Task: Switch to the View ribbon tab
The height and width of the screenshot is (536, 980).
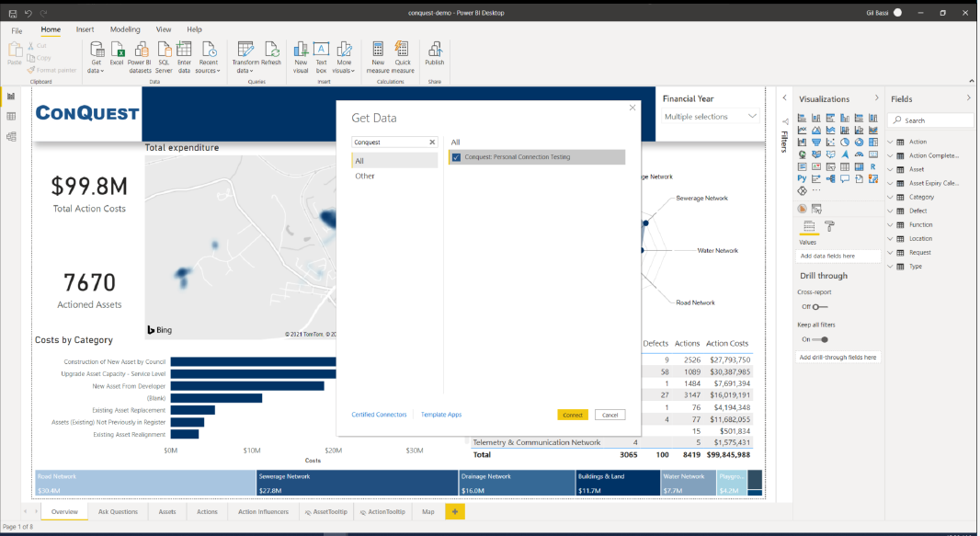Action: coord(164,29)
